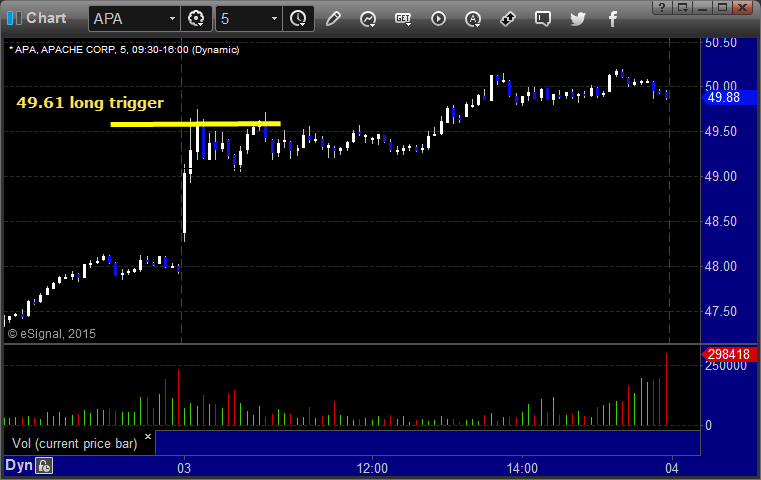The height and width of the screenshot is (480, 761).
Task: Click the trade arrows icon
Action: point(508,19)
